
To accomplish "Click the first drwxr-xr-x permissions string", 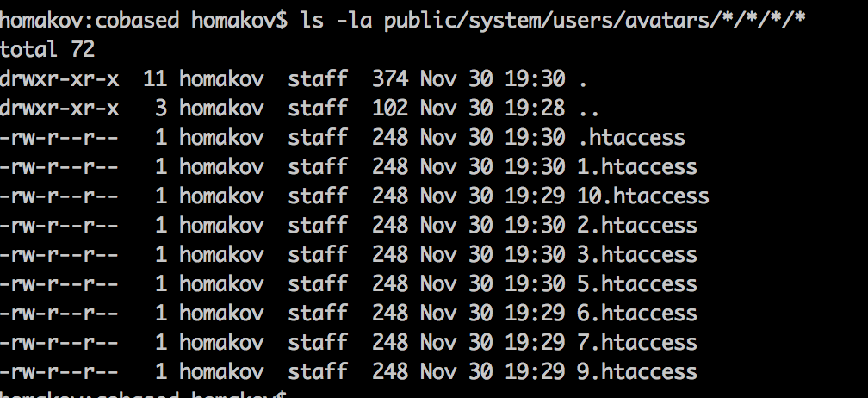I will (59, 78).
